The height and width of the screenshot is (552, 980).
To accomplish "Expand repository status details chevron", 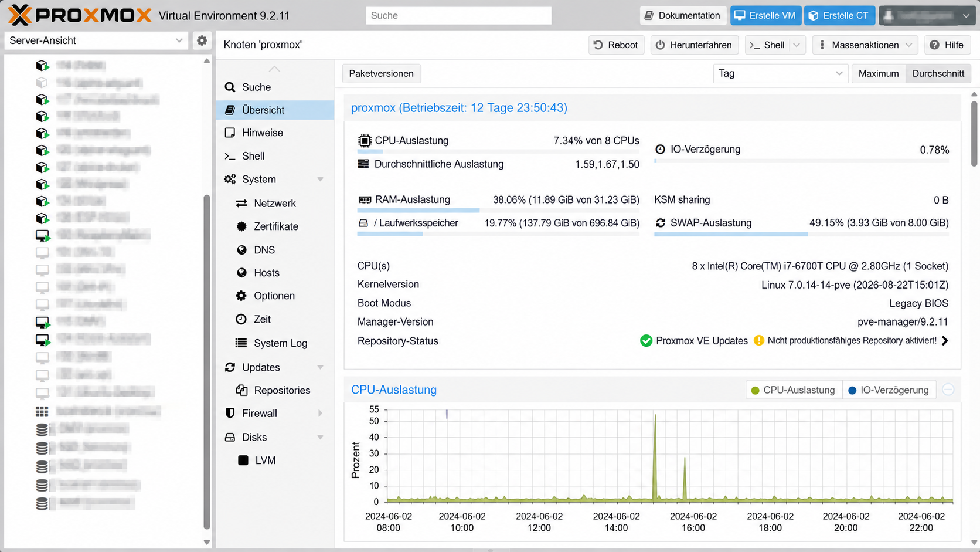I will 945,341.
